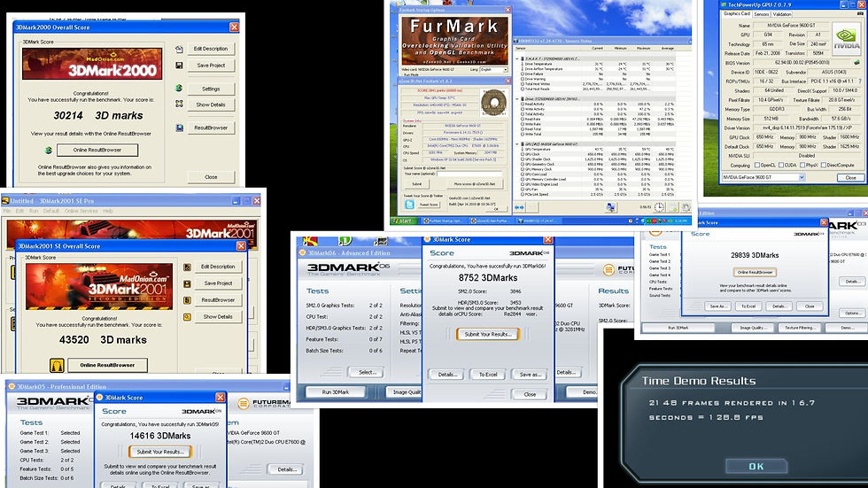Click Settings globe icon in 3DMark2000 dialog
Viewport: 868px width, 488px height.
tap(179, 88)
